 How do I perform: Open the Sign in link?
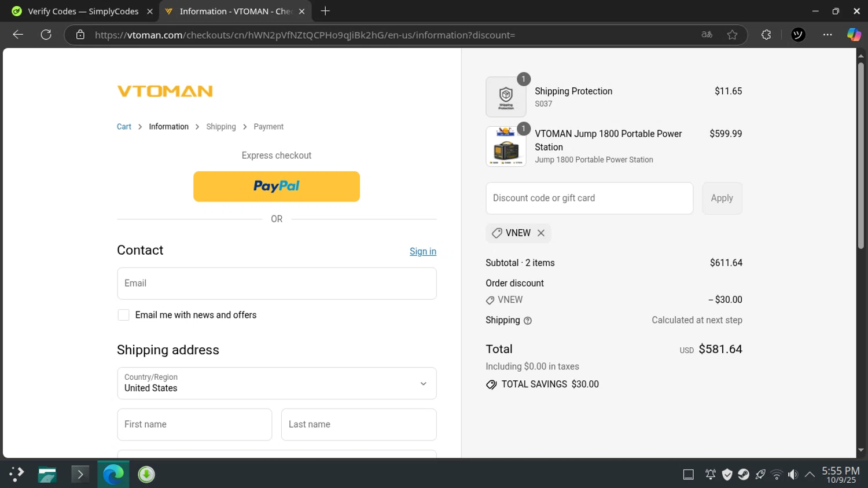click(x=423, y=251)
